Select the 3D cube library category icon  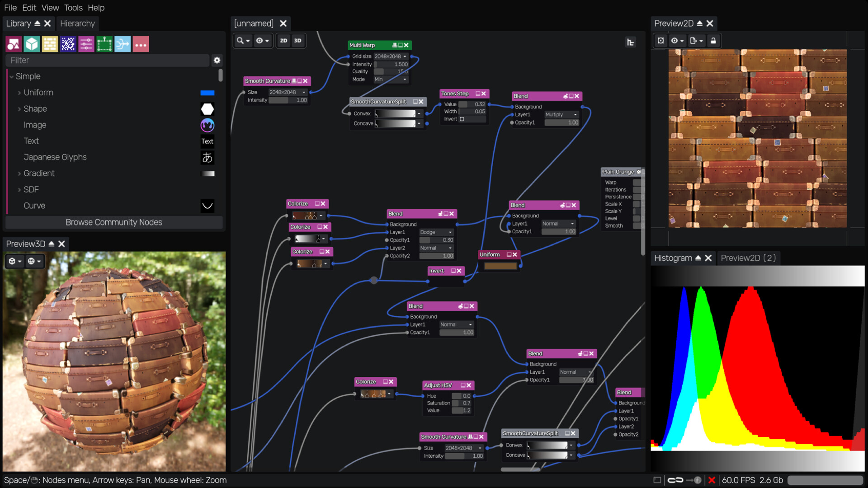(x=32, y=44)
